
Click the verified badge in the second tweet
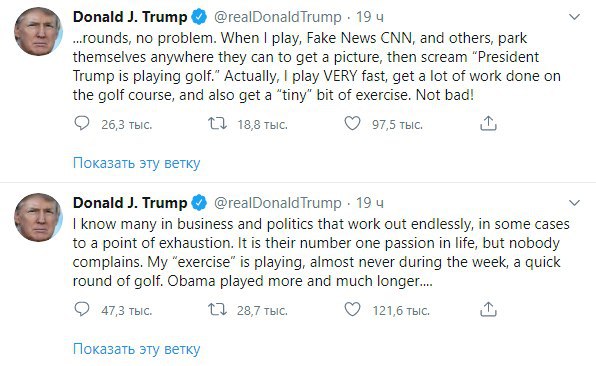click(200, 203)
